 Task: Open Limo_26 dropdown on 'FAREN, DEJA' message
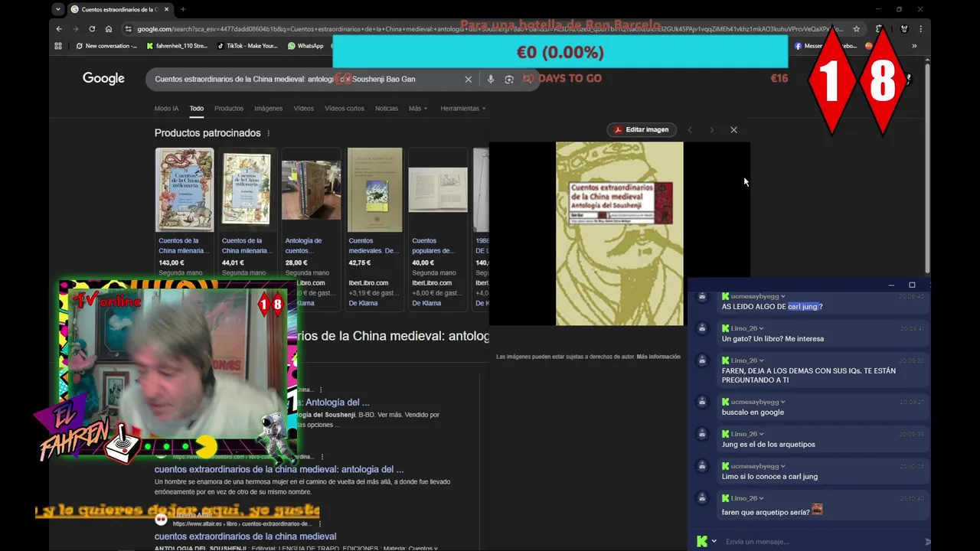(761, 360)
